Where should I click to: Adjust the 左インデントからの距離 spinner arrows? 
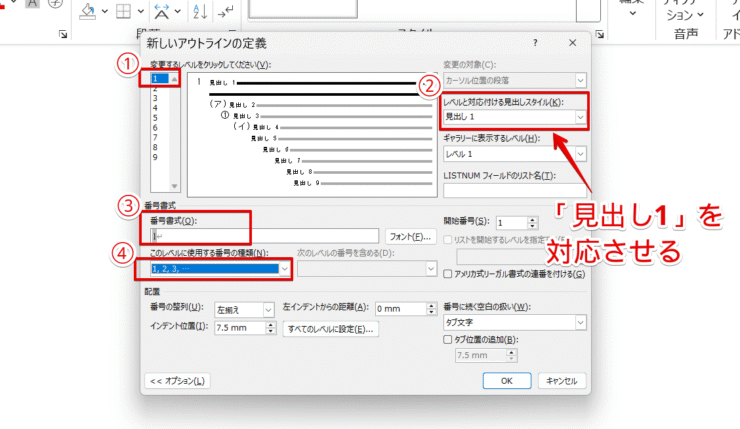[x=431, y=309]
